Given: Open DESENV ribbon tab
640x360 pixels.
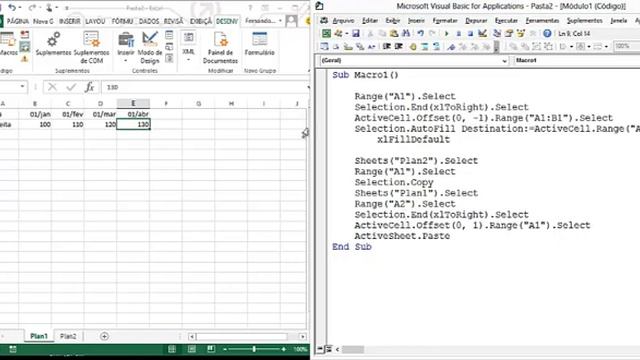Looking at the screenshot, I should click(x=227, y=21).
